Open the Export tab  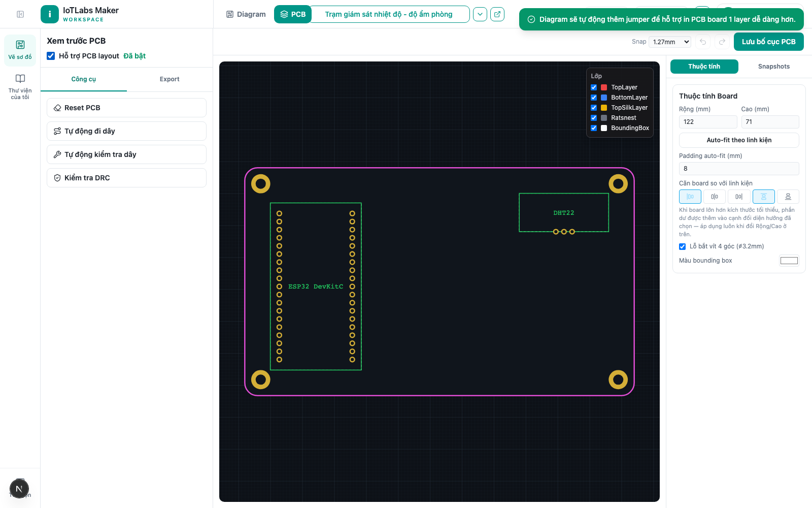(x=170, y=79)
